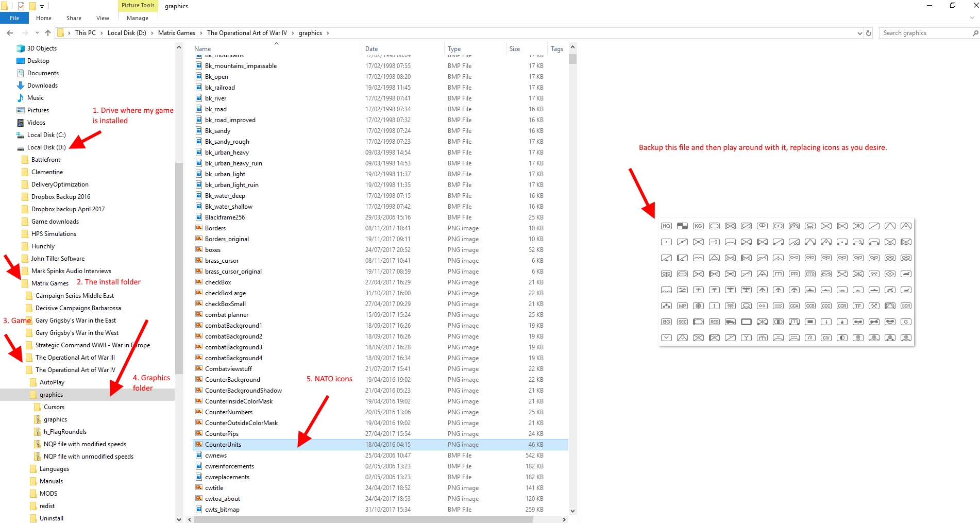Open the File menu tab
This screenshot has width=980, height=523.
(x=14, y=18)
